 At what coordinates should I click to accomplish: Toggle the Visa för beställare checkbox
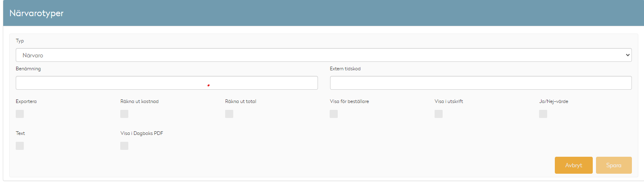tap(334, 114)
